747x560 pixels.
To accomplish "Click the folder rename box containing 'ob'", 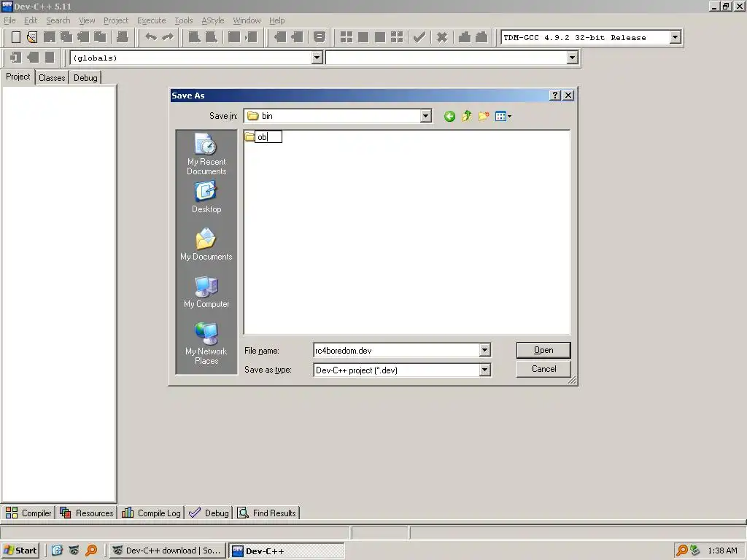I will tap(268, 137).
